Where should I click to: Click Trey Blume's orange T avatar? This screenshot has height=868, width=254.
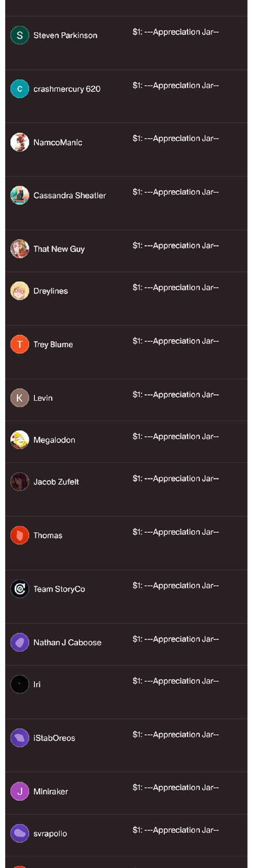click(x=19, y=344)
